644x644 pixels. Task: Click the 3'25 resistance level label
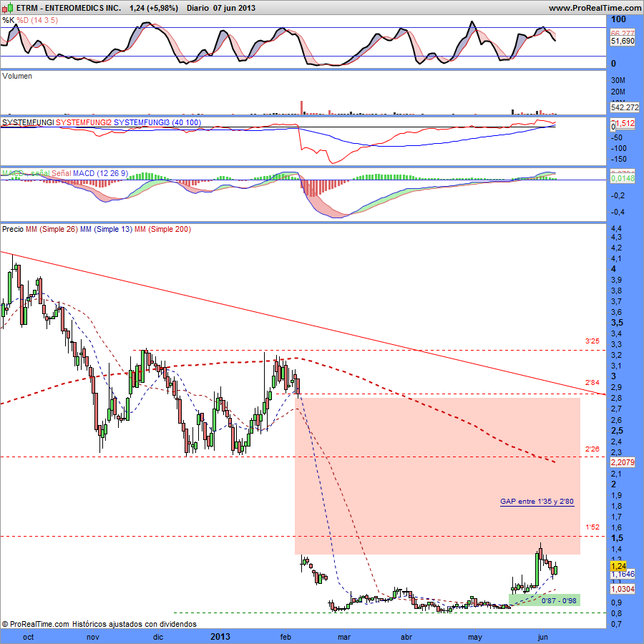click(592, 341)
